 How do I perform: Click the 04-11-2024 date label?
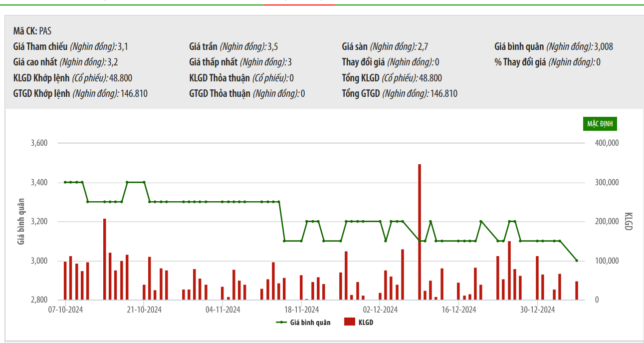pos(222,310)
